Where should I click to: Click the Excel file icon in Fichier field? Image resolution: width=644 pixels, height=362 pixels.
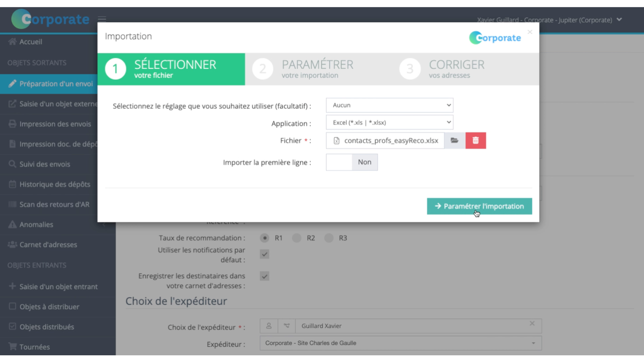(336, 141)
